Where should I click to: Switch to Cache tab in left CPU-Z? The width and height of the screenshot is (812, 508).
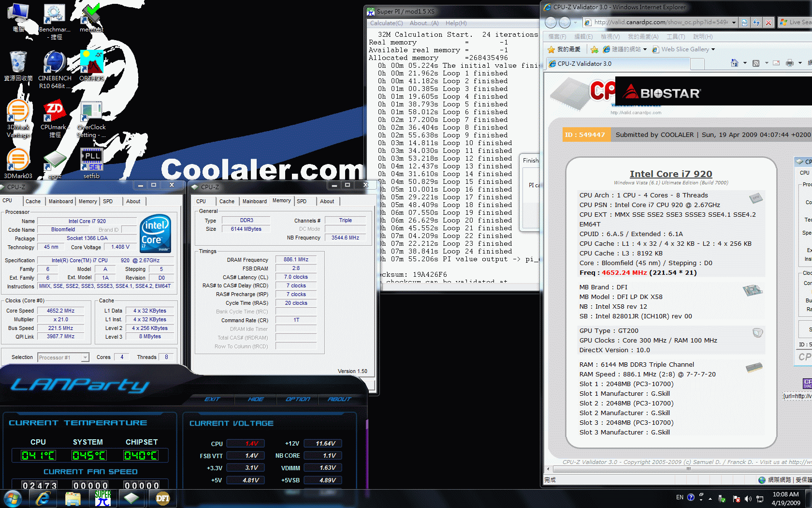point(33,201)
